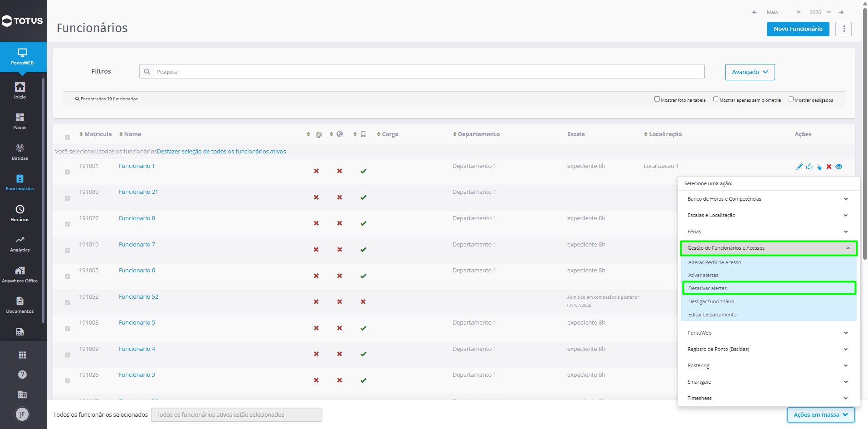Go to previous month with left arrow
The width and height of the screenshot is (868, 429).
tap(755, 12)
